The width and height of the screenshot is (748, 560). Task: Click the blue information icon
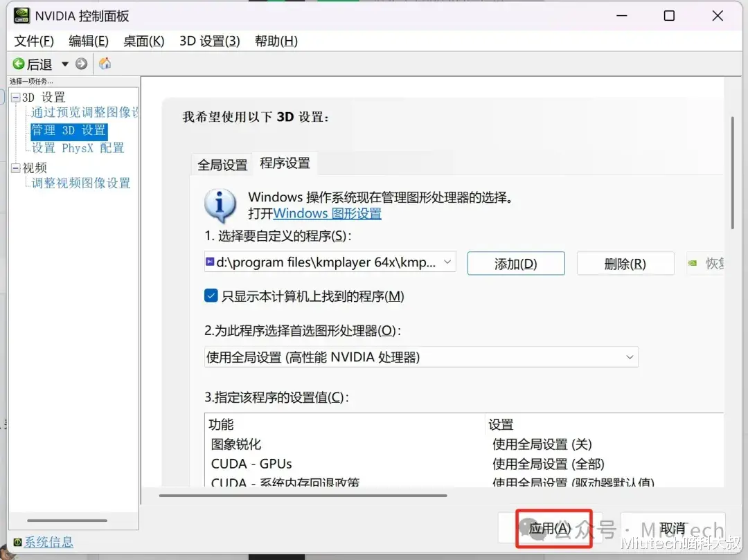[x=220, y=206]
